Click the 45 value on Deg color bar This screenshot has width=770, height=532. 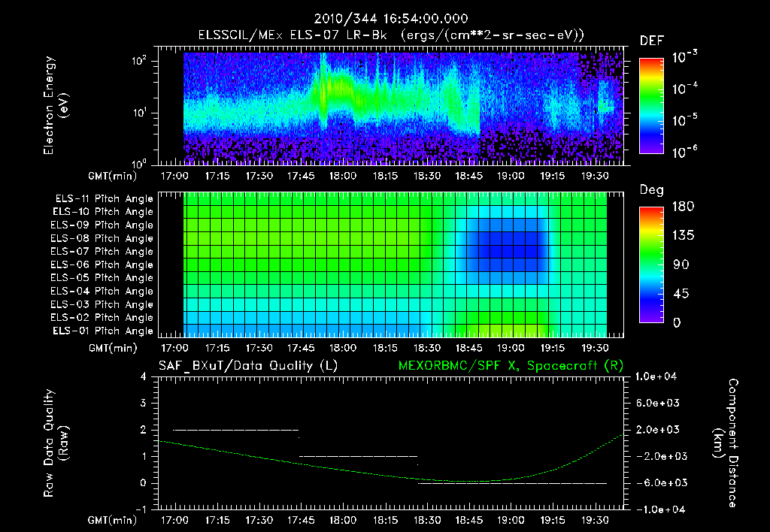681,294
